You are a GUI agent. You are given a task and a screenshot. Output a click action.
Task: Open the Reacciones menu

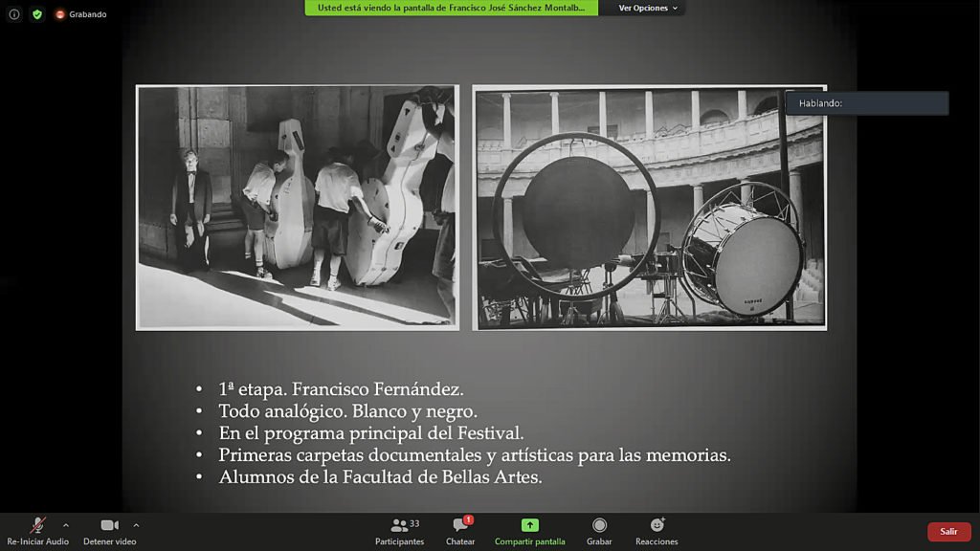click(x=657, y=531)
